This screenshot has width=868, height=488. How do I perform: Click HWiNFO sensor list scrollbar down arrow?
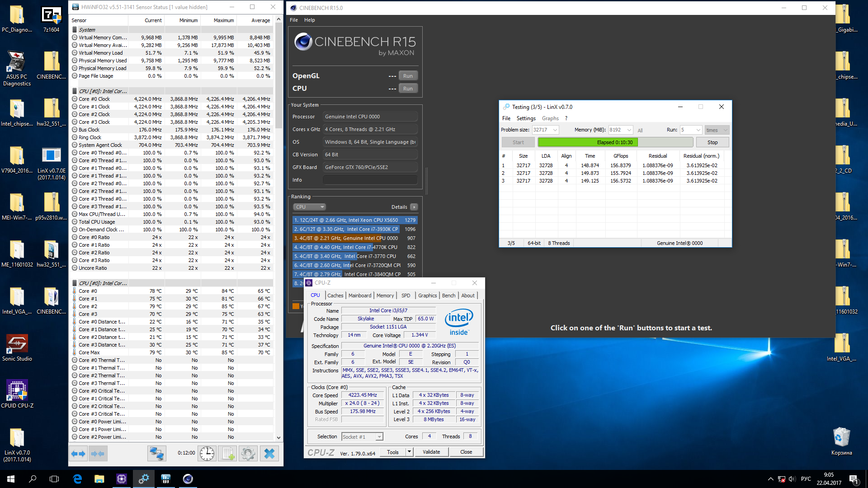(x=278, y=437)
